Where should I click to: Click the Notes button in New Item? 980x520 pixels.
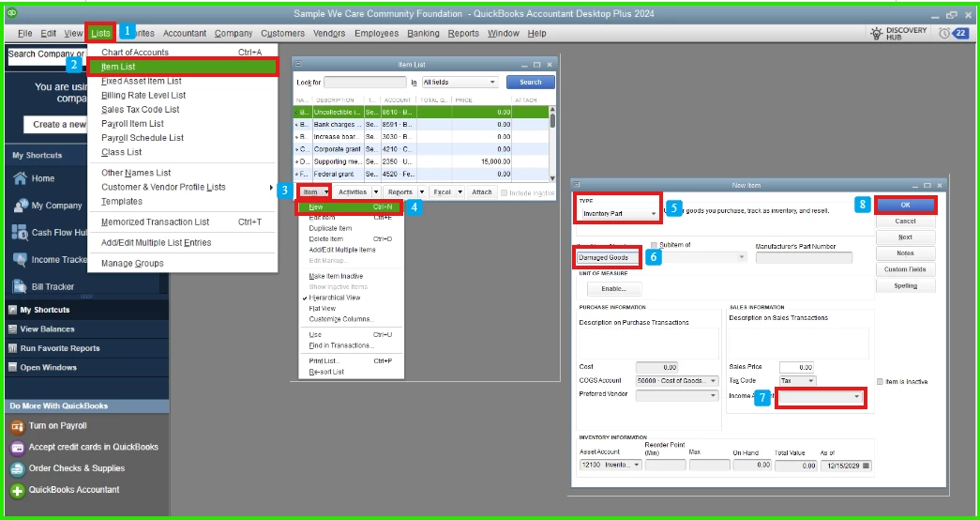[905, 253]
